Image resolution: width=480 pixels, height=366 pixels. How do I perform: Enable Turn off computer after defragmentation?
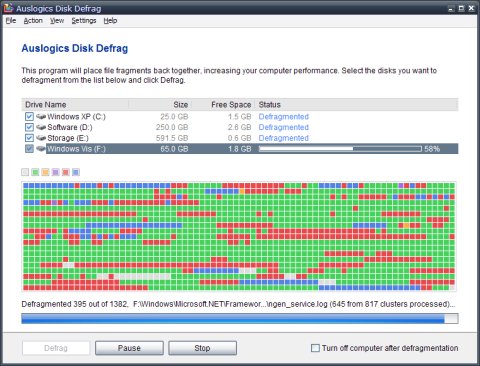pyautogui.click(x=315, y=348)
